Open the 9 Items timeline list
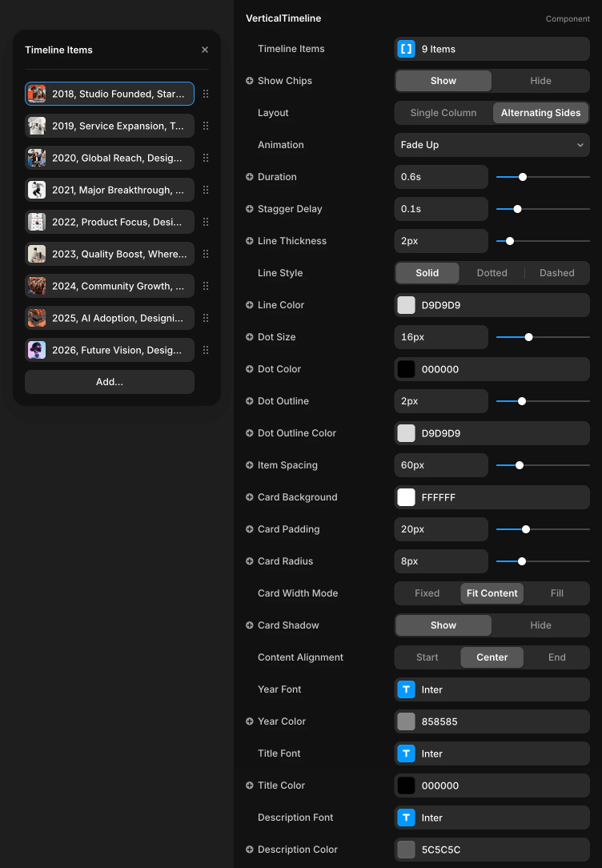 point(492,49)
